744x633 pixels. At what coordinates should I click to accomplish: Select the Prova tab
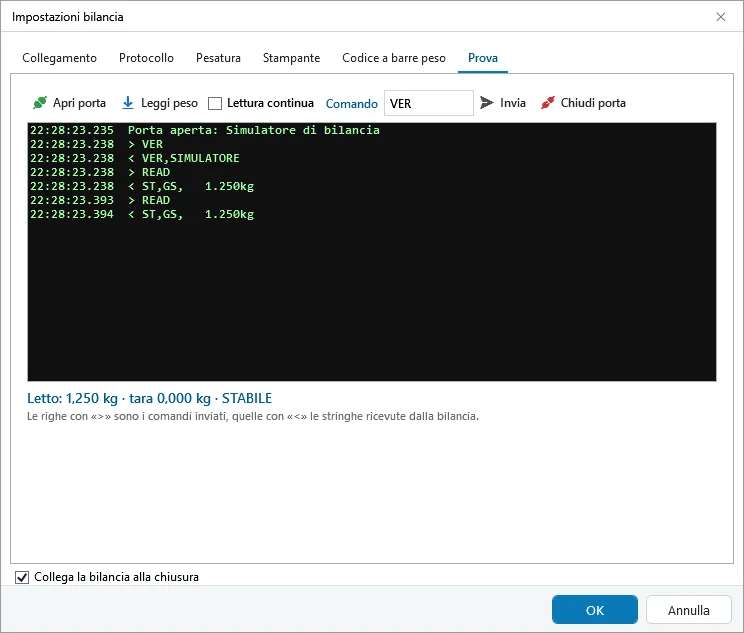tap(483, 58)
